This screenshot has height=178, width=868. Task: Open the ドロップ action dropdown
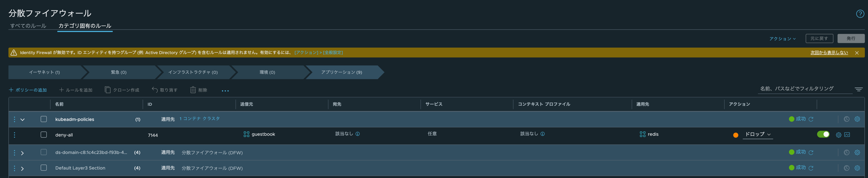(x=757, y=135)
